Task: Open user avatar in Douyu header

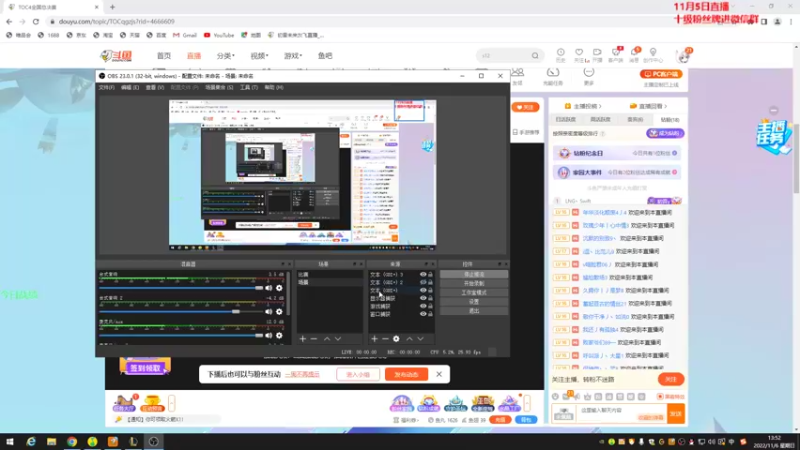Action: tap(683, 56)
